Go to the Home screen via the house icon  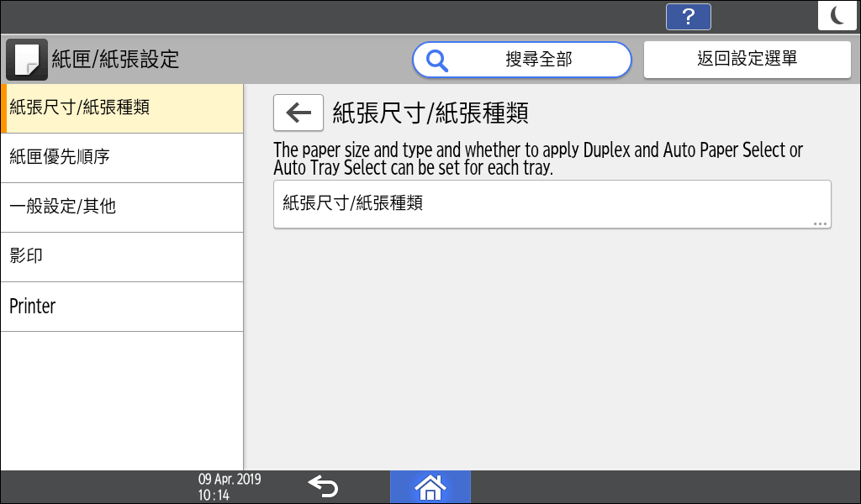[x=430, y=486]
